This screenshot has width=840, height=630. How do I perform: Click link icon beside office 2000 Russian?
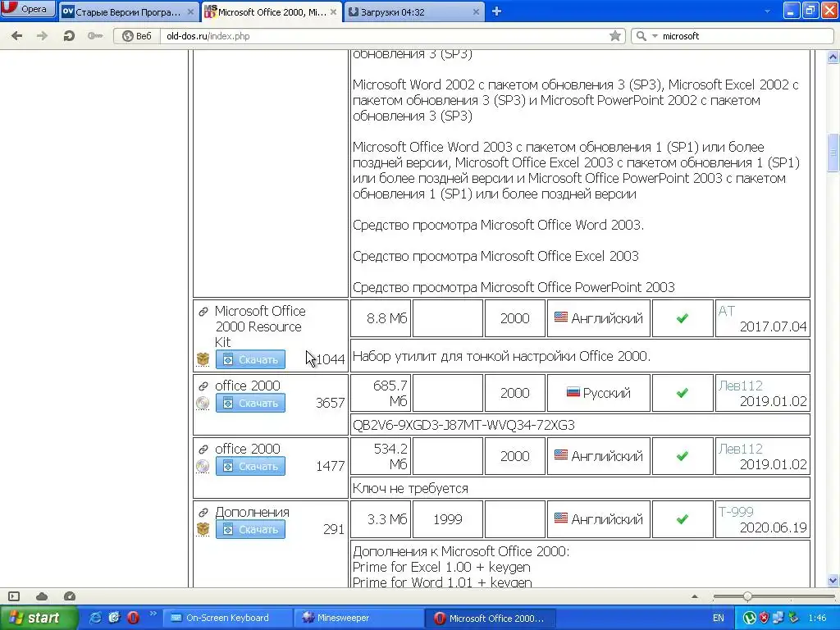point(203,386)
